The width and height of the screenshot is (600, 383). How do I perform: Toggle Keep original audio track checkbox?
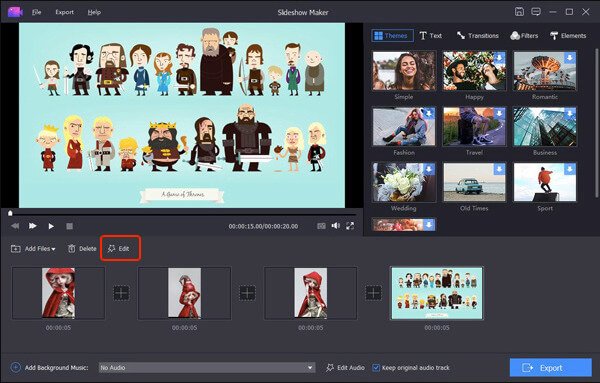pos(376,368)
